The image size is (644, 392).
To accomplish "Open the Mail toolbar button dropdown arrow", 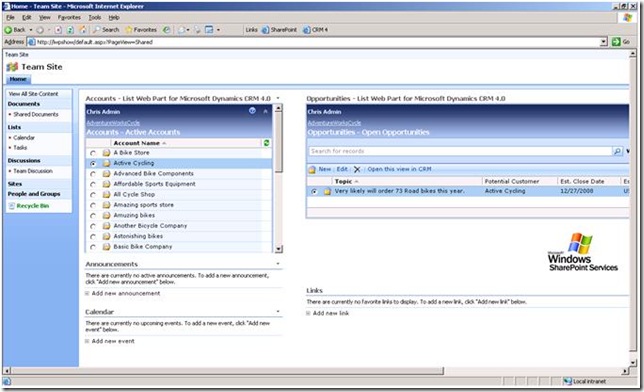I will click(x=188, y=30).
